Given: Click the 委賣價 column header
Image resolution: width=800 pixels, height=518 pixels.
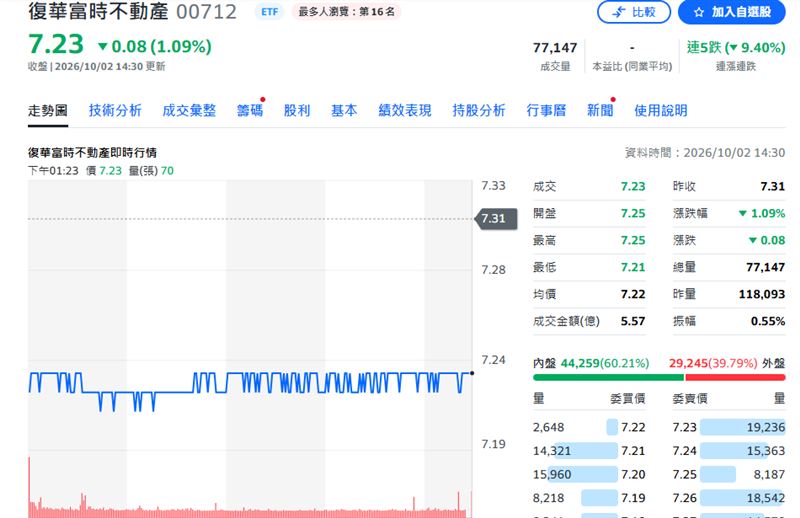Looking at the screenshot, I should pyautogui.click(x=690, y=399).
